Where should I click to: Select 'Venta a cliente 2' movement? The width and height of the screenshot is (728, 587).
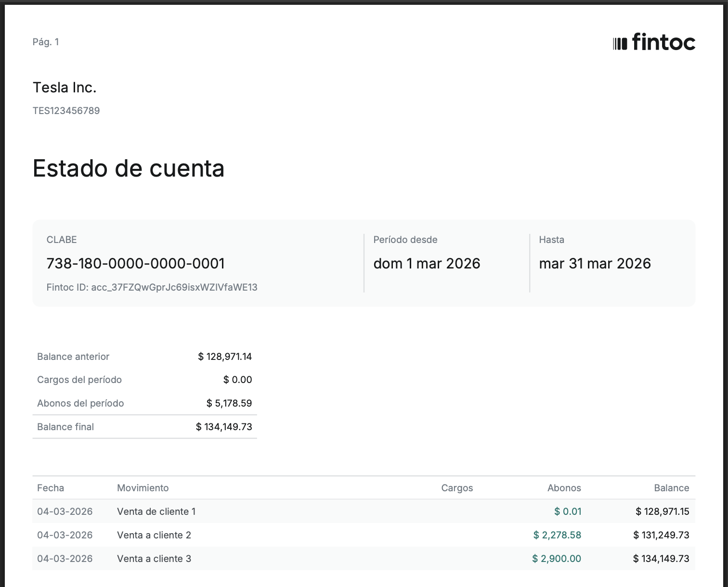coord(154,535)
